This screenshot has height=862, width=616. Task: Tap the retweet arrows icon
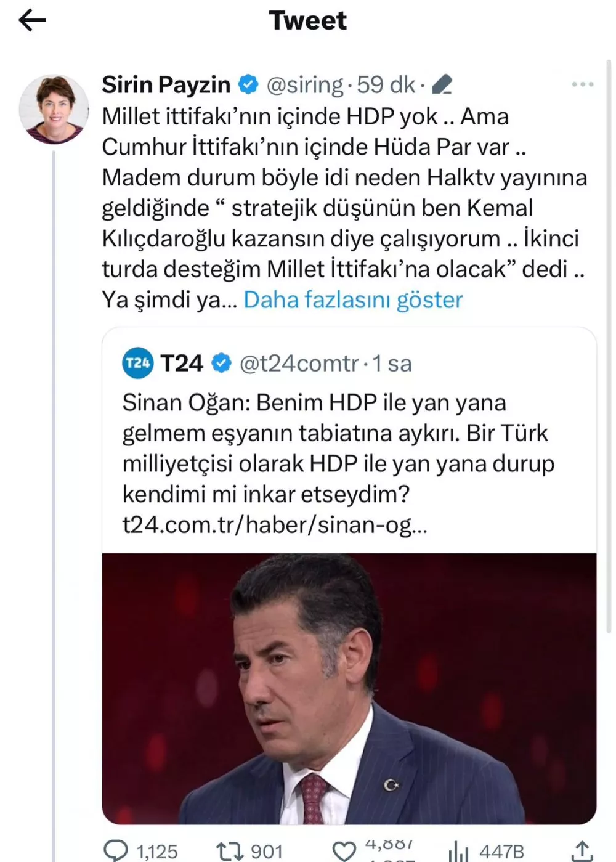(230, 851)
